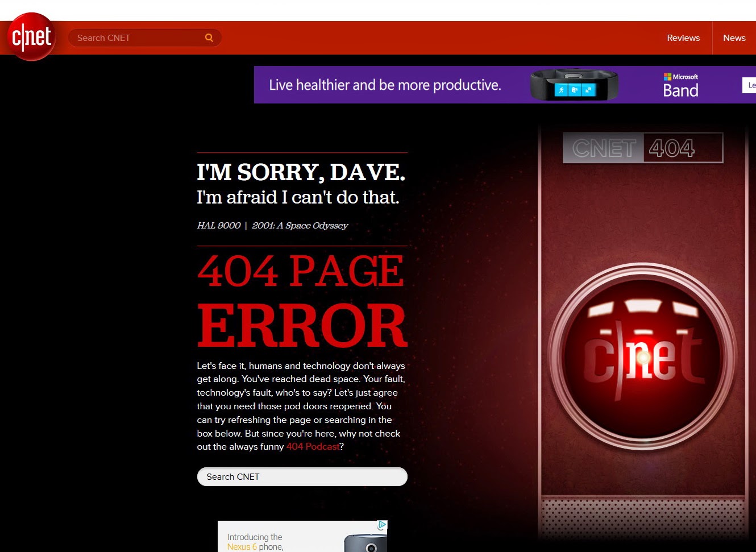Open the Nexus 6 phone advertisement
The image size is (756, 552).
coord(302,537)
